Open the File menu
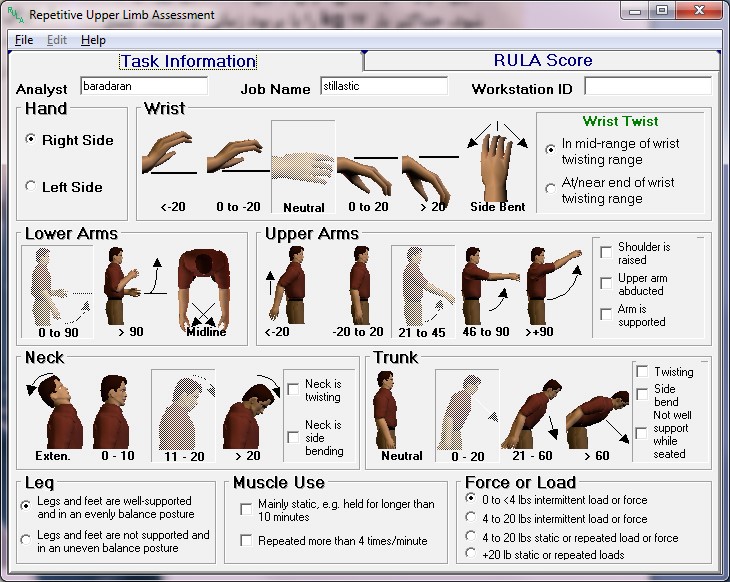 pos(22,40)
